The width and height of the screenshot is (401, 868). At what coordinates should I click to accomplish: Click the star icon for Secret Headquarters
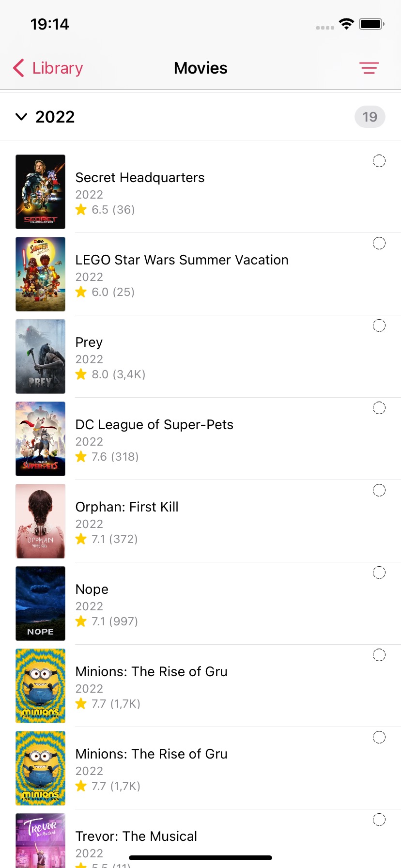(x=81, y=210)
